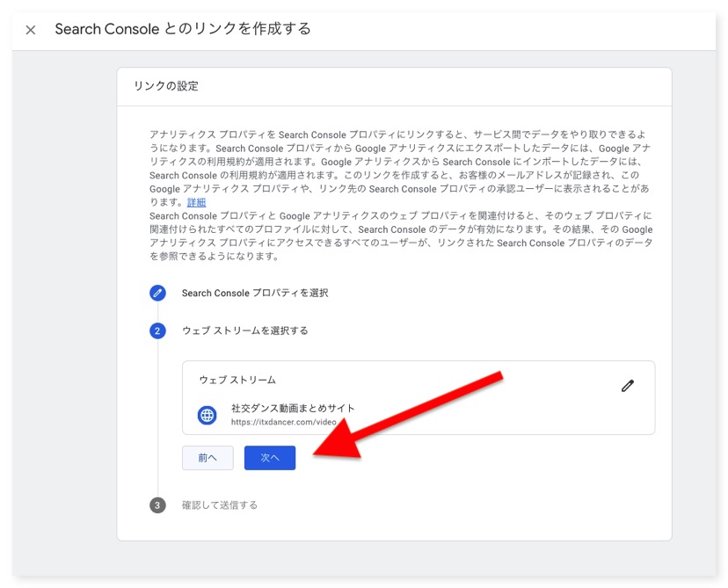Screen dimensions: 728x588
Task: Select the 'Search Console プロパティを選択' step label
Action: click(254, 293)
